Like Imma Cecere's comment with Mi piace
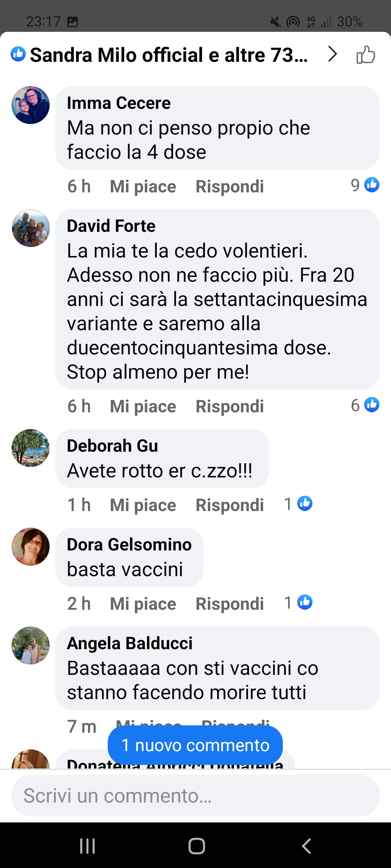This screenshot has height=868, width=391. pyautogui.click(x=143, y=187)
